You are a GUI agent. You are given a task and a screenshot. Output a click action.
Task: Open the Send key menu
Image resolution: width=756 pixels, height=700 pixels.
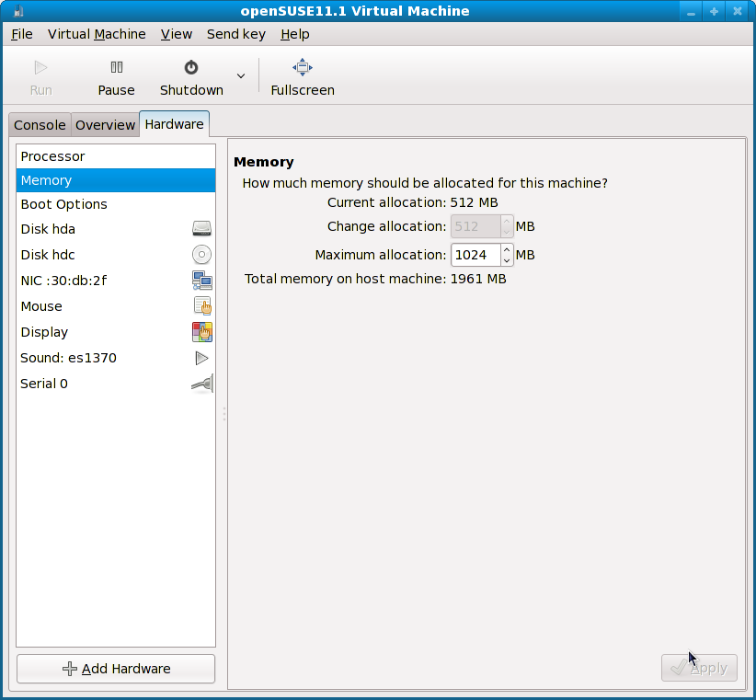[235, 34]
